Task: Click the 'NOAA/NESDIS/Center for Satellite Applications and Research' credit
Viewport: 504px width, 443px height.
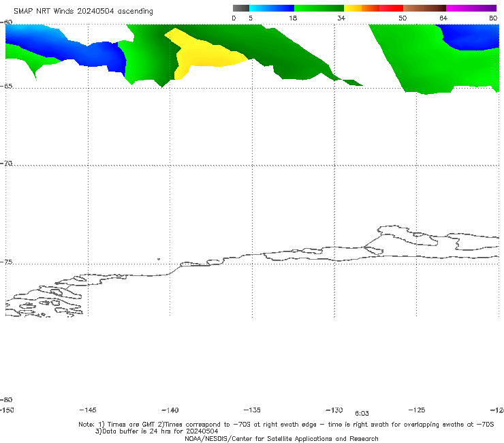Action: click(281, 438)
